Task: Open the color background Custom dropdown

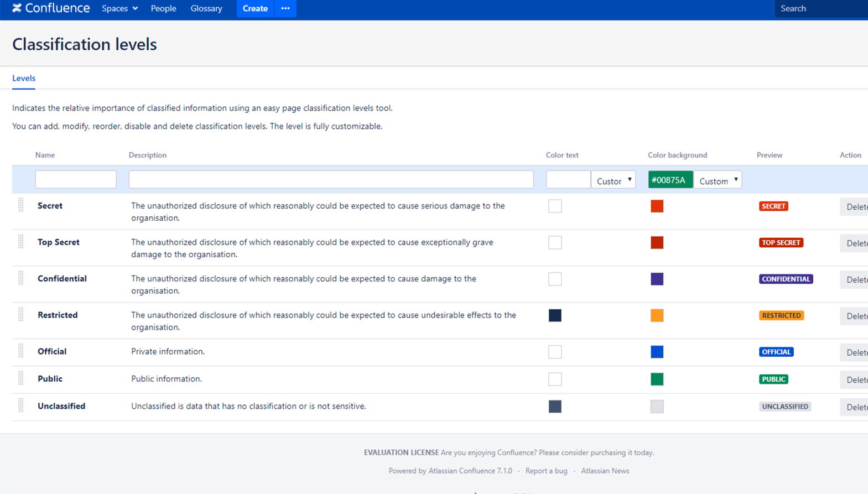Action: [x=718, y=180]
